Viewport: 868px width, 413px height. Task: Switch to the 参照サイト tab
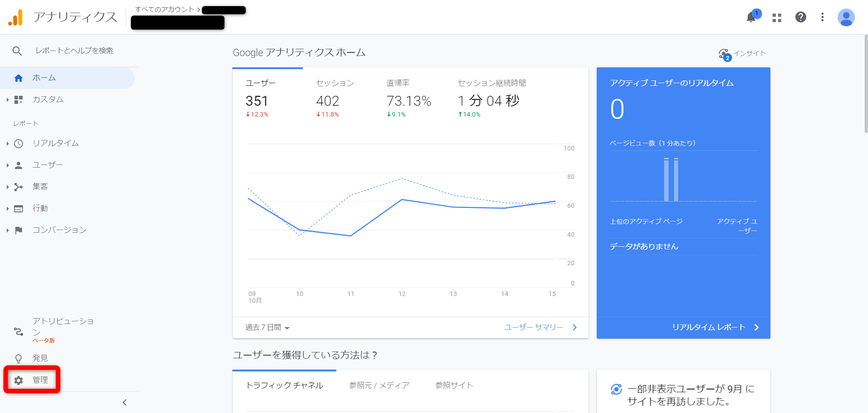click(x=454, y=385)
